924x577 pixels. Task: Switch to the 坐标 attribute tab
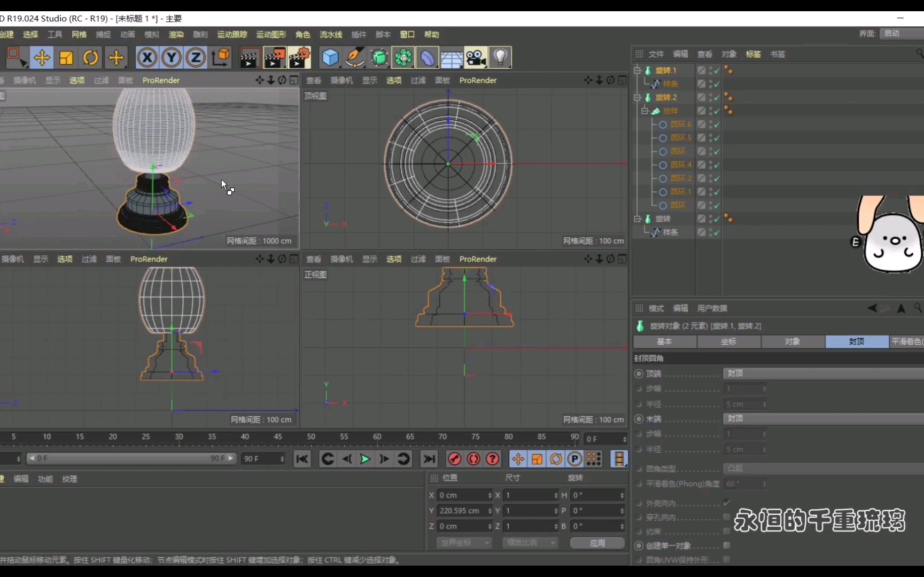click(728, 341)
